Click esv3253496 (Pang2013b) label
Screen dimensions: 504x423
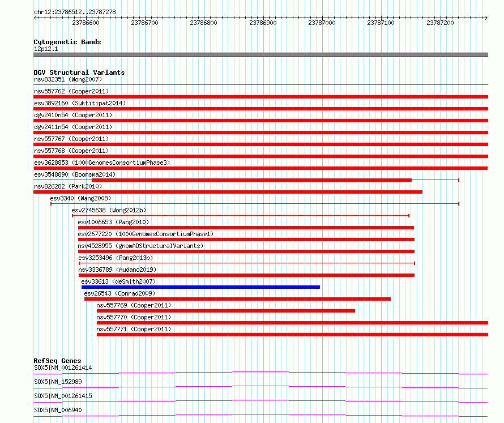[x=116, y=258]
